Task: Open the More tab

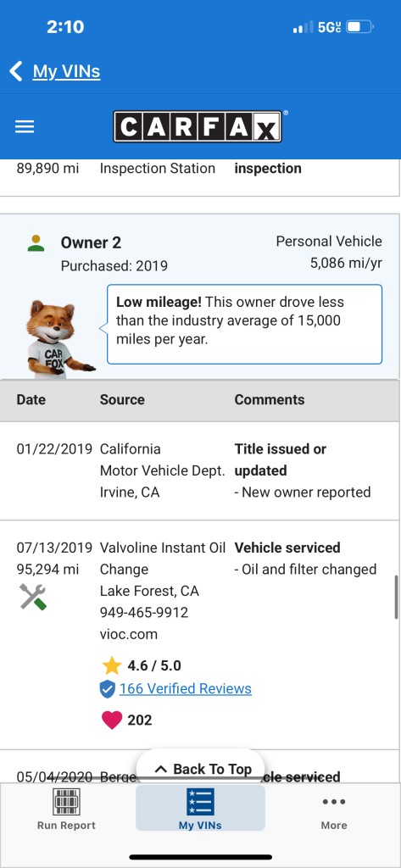Action: click(x=334, y=809)
